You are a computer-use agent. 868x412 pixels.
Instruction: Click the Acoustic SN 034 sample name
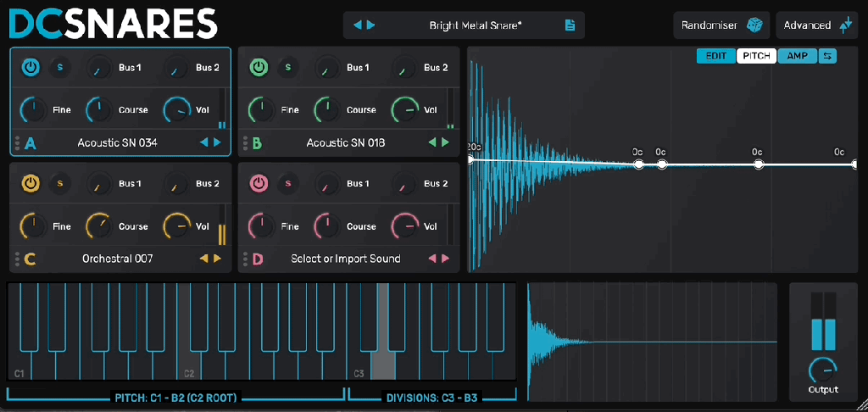[117, 142]
